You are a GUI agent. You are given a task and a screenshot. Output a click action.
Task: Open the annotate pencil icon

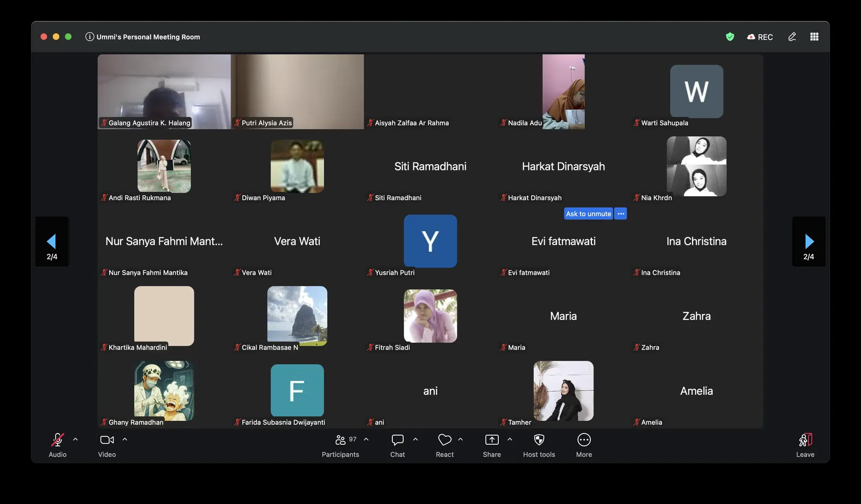(x=792, y=37)
